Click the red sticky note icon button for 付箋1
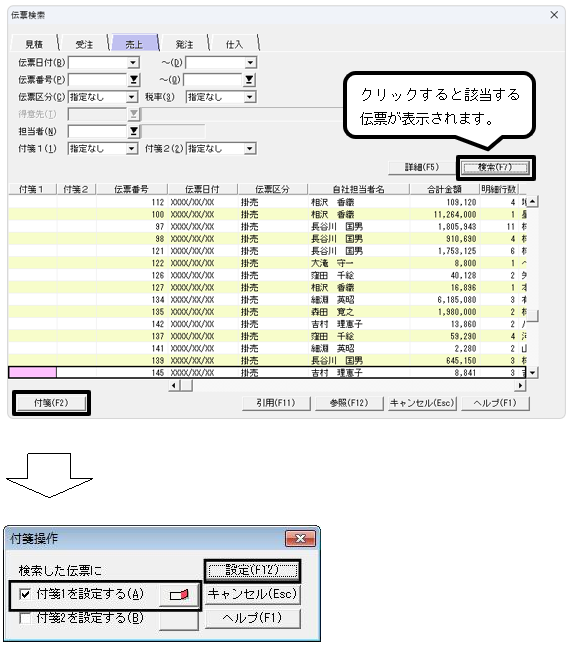 tap(179, 595)
